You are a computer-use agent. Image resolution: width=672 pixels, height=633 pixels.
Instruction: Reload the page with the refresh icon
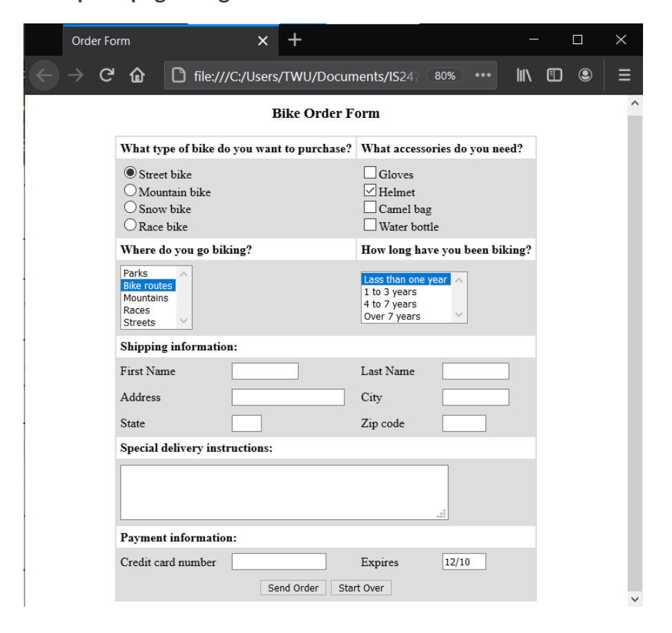107,75
